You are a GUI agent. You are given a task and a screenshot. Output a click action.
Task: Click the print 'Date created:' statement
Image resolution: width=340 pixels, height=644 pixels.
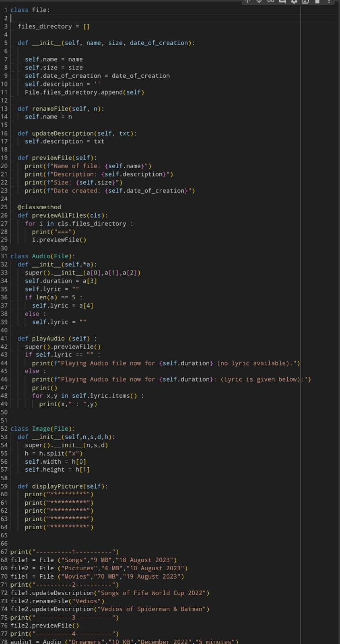[x=110, y=191]
